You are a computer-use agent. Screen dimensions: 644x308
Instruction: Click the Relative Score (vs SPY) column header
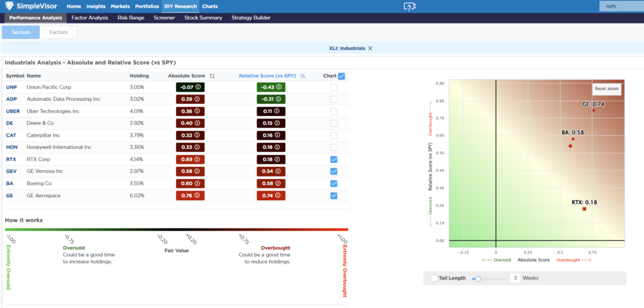[267, 76]
